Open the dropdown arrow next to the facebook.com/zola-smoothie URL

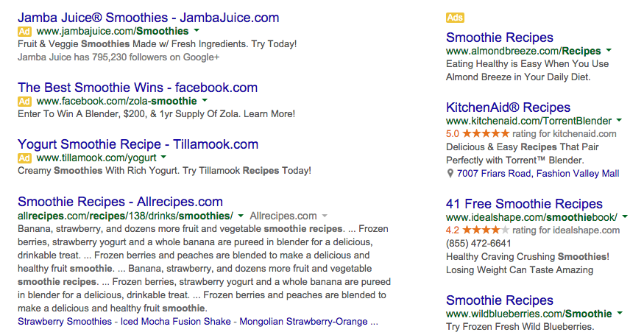tap(205, 101)
